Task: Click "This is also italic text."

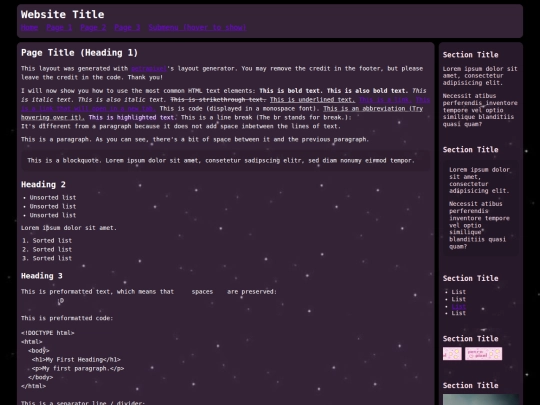Action: [x=122, y=100]
